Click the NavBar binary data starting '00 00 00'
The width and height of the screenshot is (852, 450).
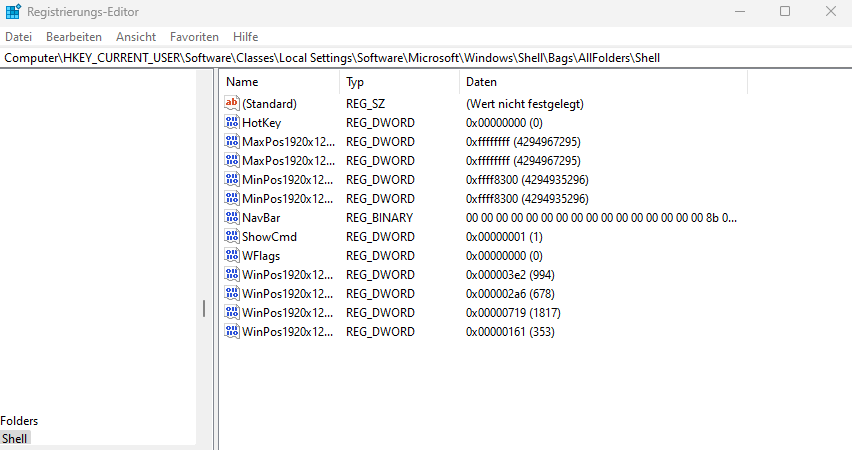point(601,218)
